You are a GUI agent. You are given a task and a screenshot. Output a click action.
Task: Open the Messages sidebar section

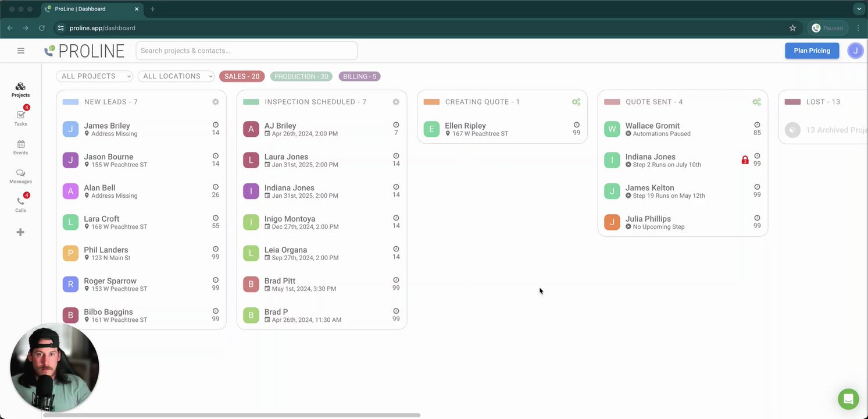pos(20,176)
